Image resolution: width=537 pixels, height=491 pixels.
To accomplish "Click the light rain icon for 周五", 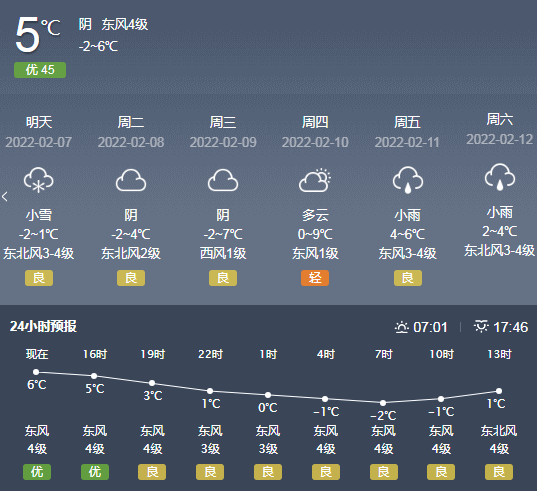I will click(x=408, y=180).
